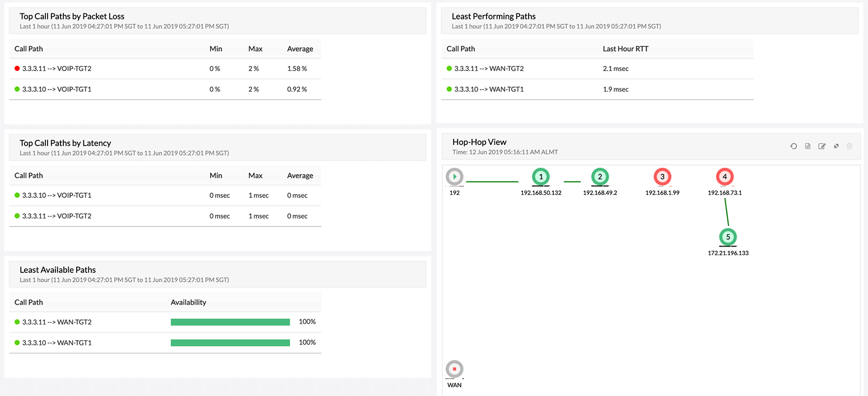The height and width of the screenshot is (396, 868).
Task: Click the source start node icon
Action: pos(455,177)
